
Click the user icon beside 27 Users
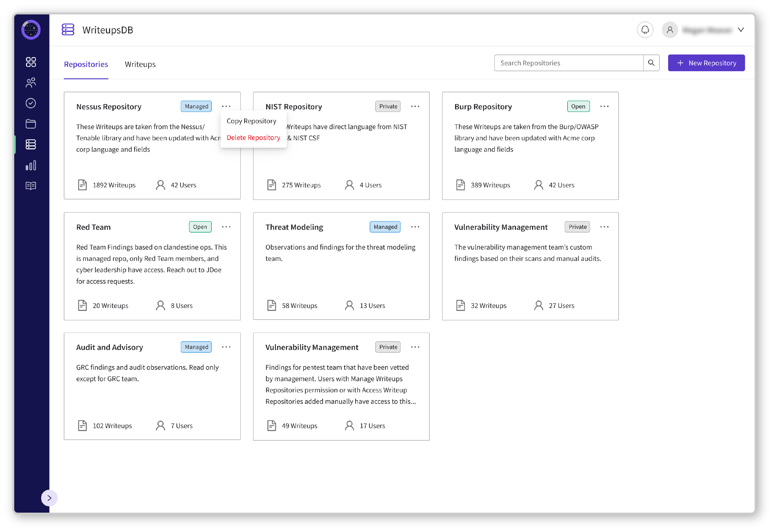539,306
